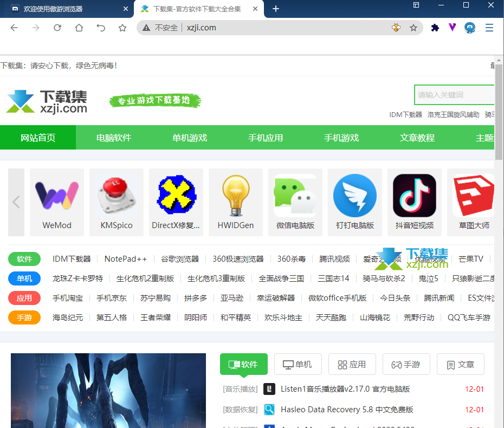Open the 草图大师 app tile
The image size is (504, 428).
[471, 203]
